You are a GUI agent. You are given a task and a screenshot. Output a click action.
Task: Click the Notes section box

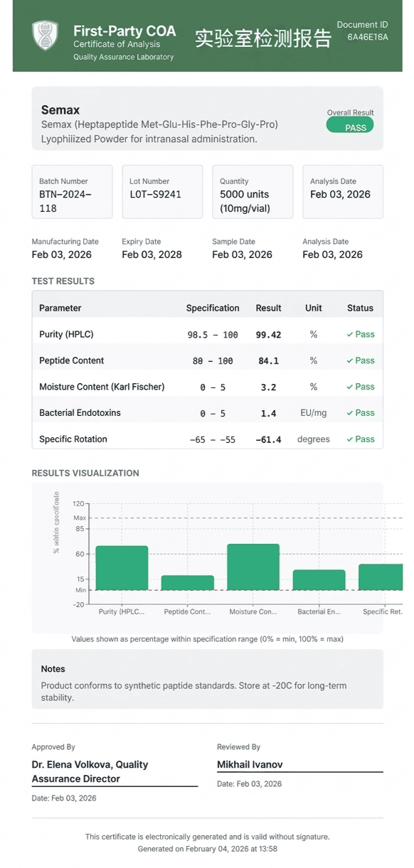pos(207,679)
